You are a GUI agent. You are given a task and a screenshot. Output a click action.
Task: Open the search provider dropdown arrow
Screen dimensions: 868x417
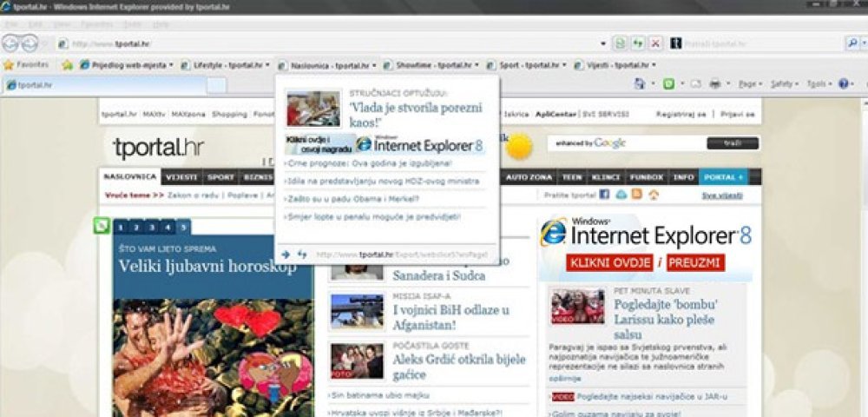pyautogui.click(x=864, y=43)
